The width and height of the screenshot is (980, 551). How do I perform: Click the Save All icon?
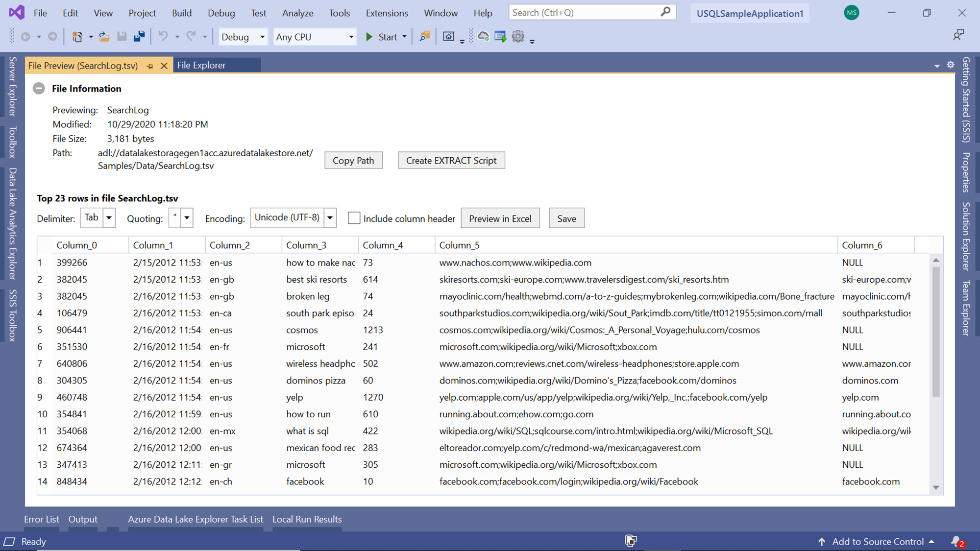click(139, 37)
